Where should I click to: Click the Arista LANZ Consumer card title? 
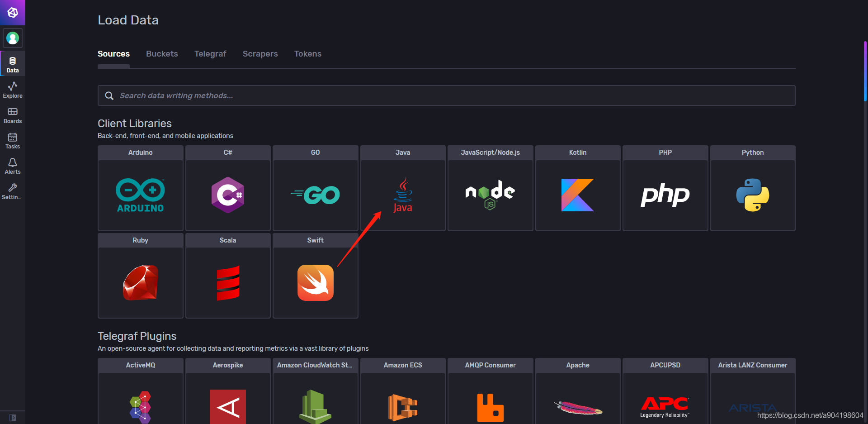pos(753,365)
